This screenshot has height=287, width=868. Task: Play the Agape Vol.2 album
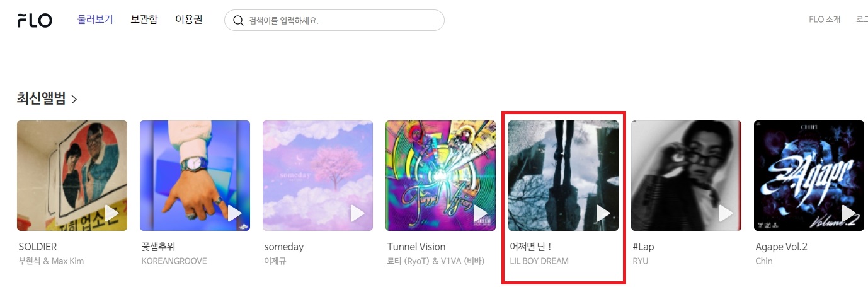849,213
